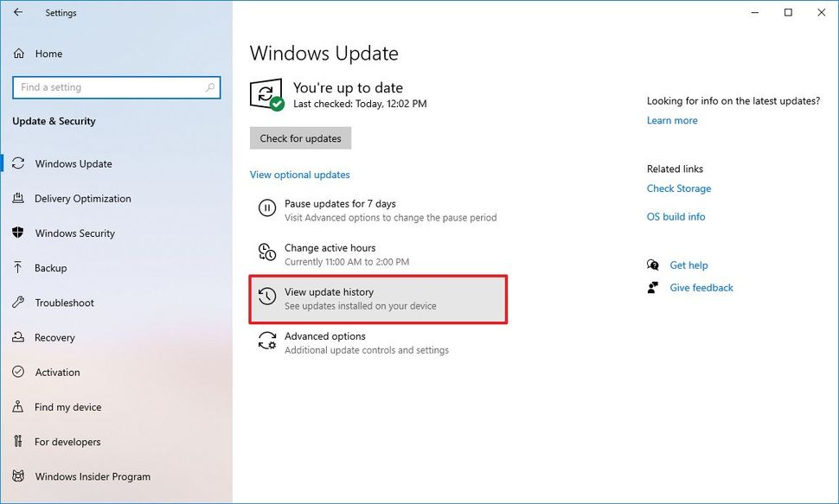Screen dimensions: 839x504
Task: Open Activation settings
Action: (57, 373)
